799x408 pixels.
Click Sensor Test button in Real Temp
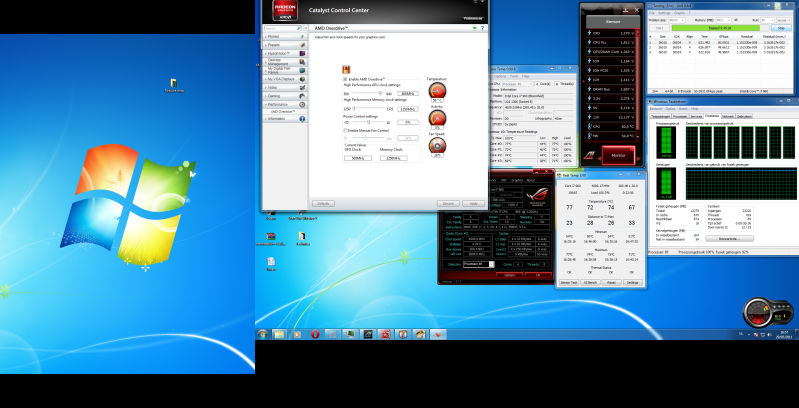point(569,282)
